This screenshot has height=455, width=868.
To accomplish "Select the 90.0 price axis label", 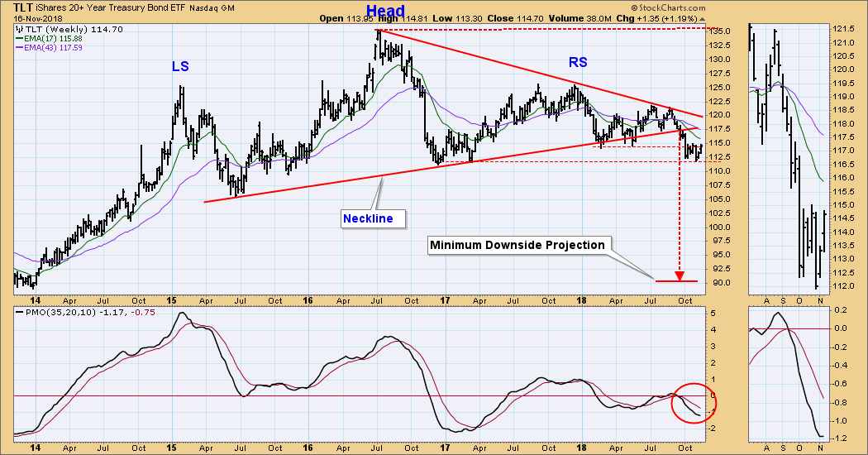I will point(719,283).
